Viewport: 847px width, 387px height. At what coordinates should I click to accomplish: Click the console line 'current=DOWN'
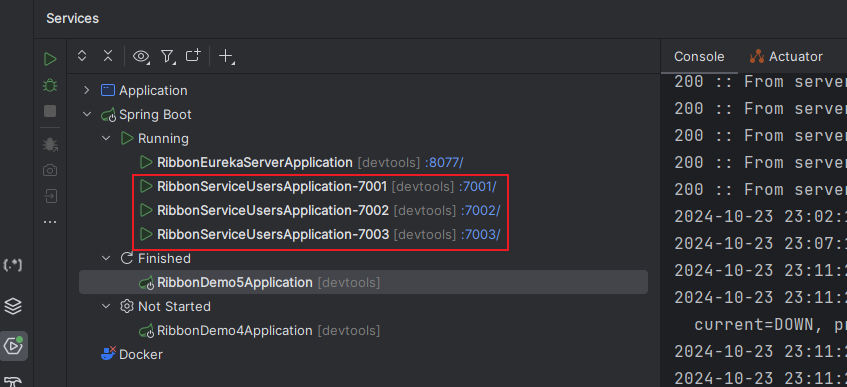770,325
